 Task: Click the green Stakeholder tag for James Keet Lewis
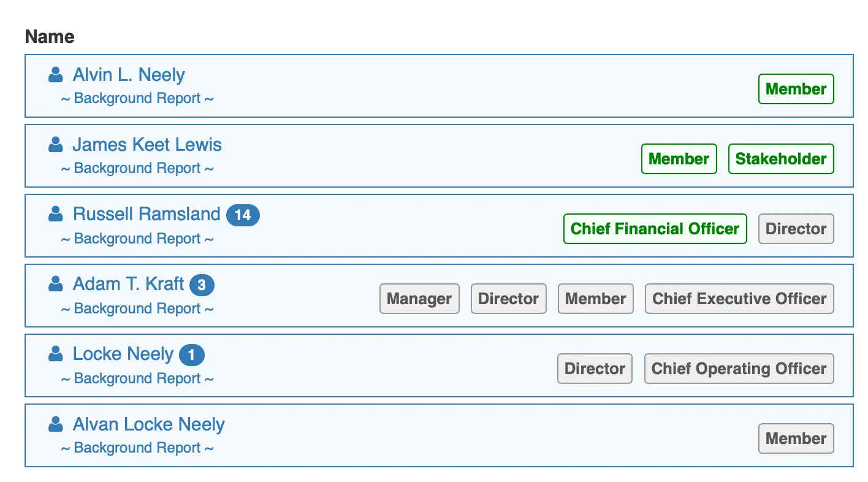(x=781, y=159)
